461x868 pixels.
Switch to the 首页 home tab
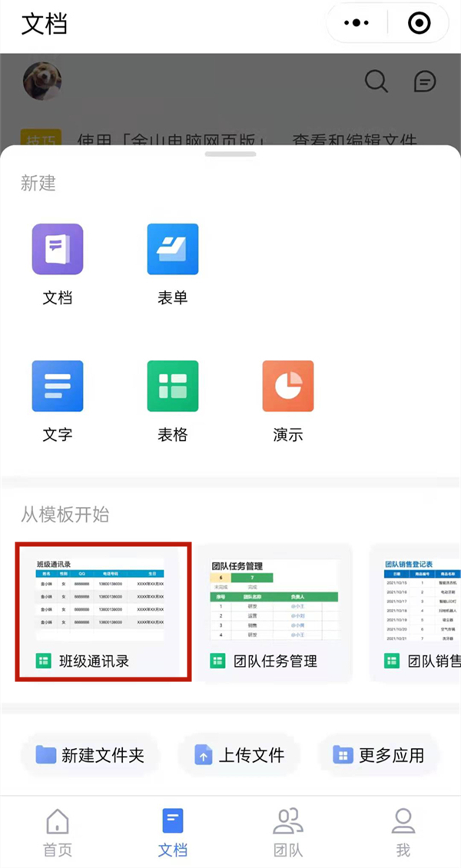point(58,832)
